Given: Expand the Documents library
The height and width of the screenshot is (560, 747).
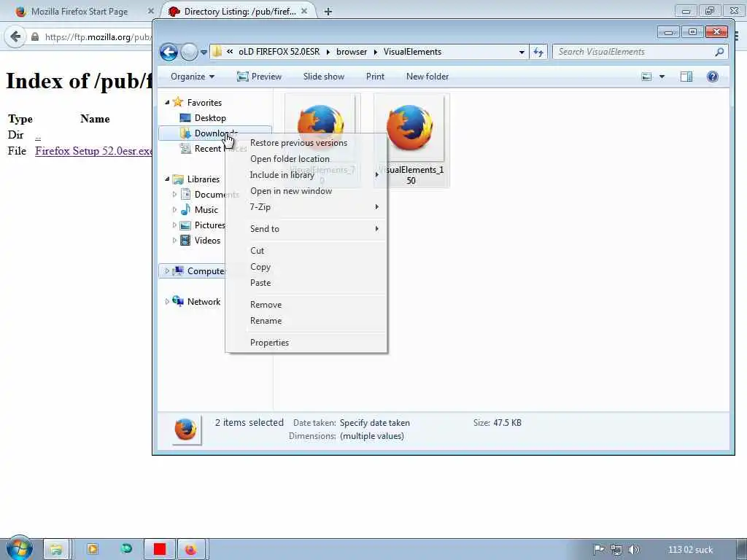Looking at the screenshot, I should coord(174,194).
